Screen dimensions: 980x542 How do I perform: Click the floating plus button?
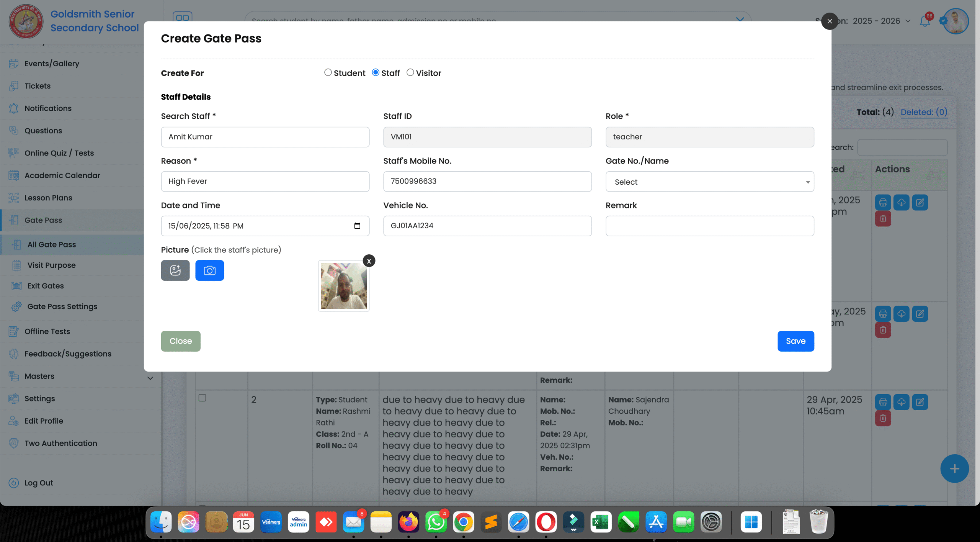pos(954,468)
